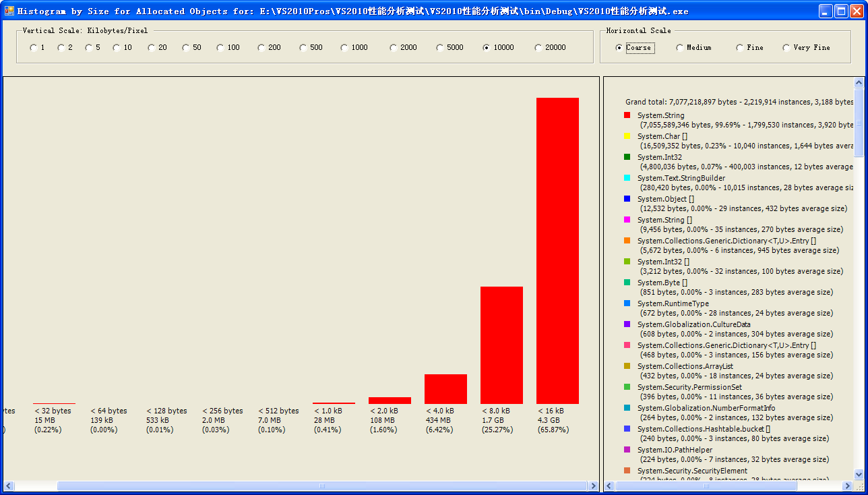The height and width of the screenshot is (495, 868).
Task: Minimize the Histogram by Size window
Action: pyautogui.click(x=826, y=11)
